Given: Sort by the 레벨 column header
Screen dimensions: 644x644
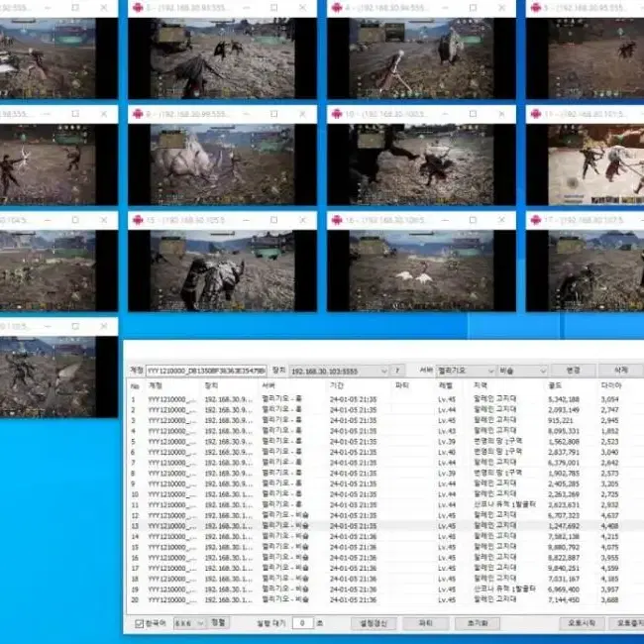Looking at the screenshot, I should 445,385.
